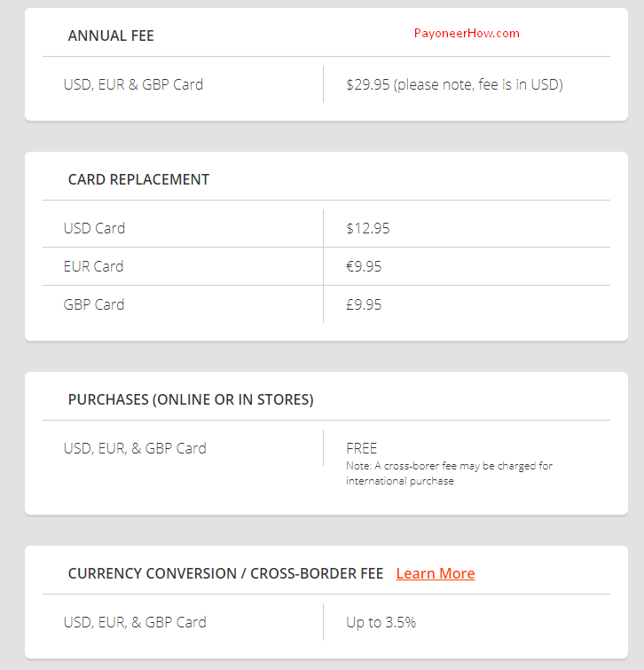Select the USD Card replacement row label

tap(94, 228)
